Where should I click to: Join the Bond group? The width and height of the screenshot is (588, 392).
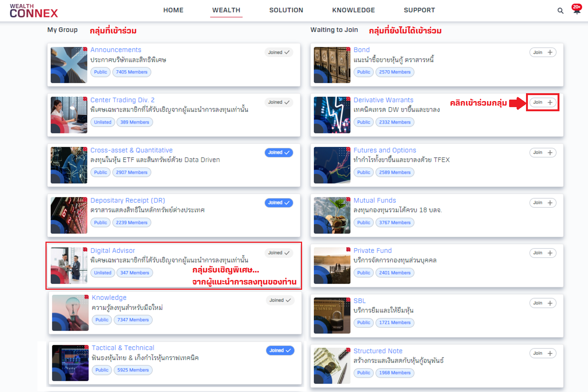[543, 52]
